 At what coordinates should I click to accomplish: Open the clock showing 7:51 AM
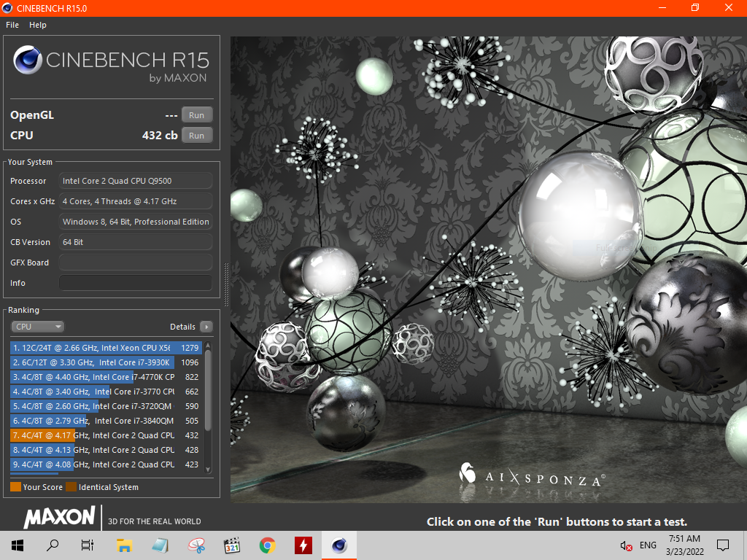point(684,545)
